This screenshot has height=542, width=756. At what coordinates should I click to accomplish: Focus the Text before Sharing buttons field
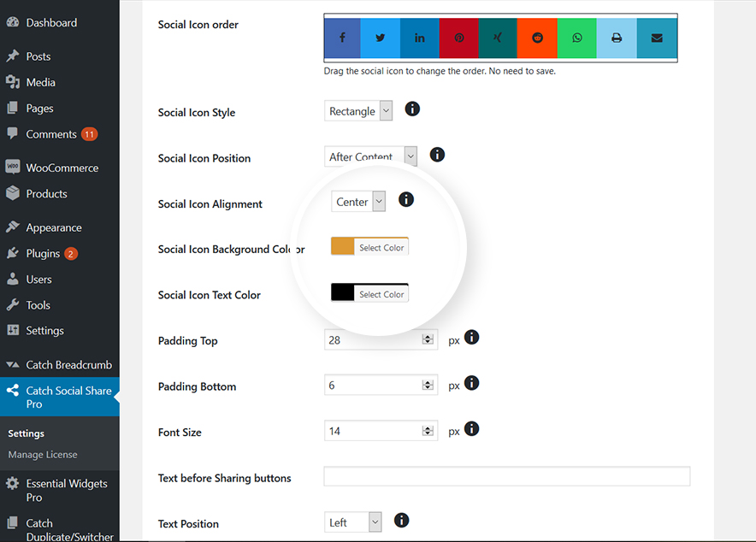pos(507,476)
